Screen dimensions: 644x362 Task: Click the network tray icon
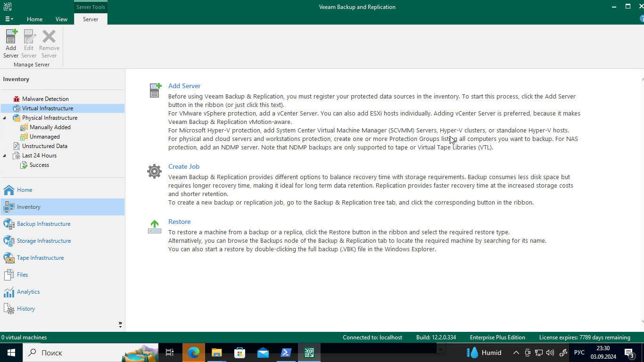point(539,353)
